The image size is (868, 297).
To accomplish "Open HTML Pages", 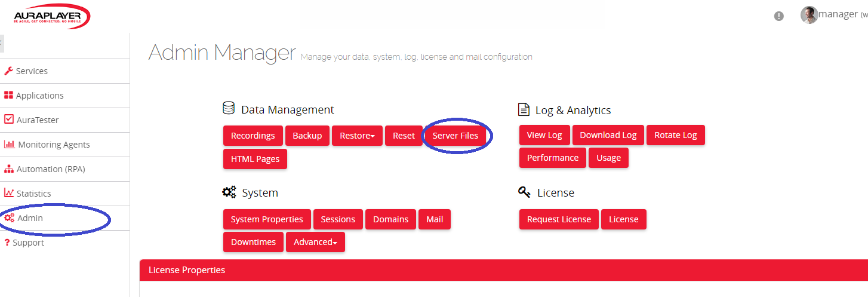I will point(255,159).
